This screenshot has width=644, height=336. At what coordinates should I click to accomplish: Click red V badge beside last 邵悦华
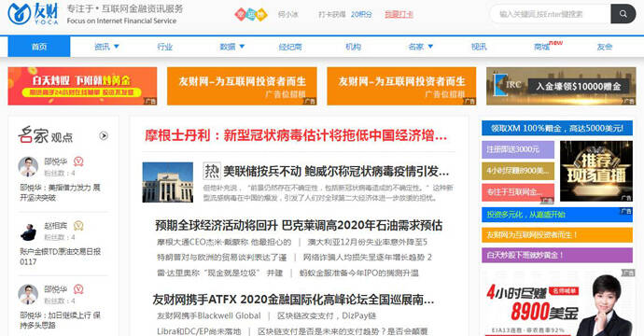78,289
